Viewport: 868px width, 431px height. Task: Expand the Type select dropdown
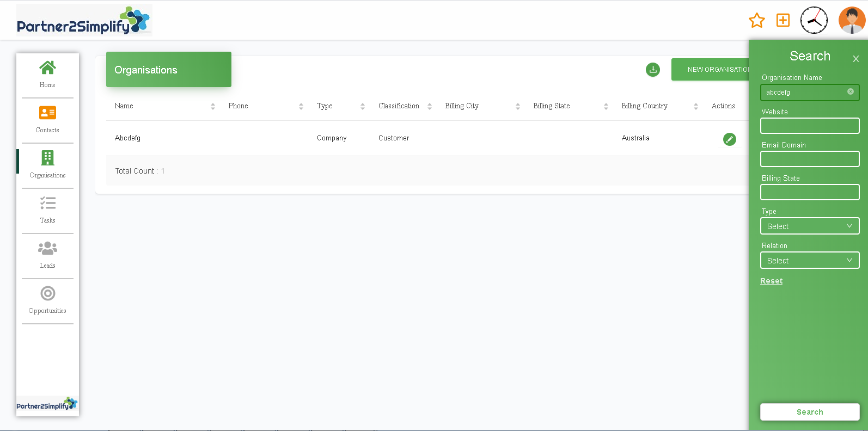tap(809, 226)
